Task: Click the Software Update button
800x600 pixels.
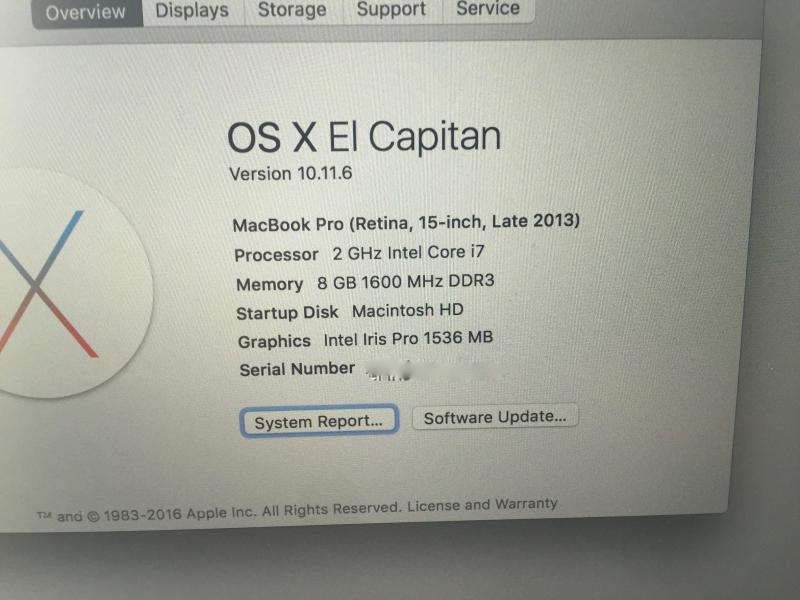Action: [x=495, y=417]
